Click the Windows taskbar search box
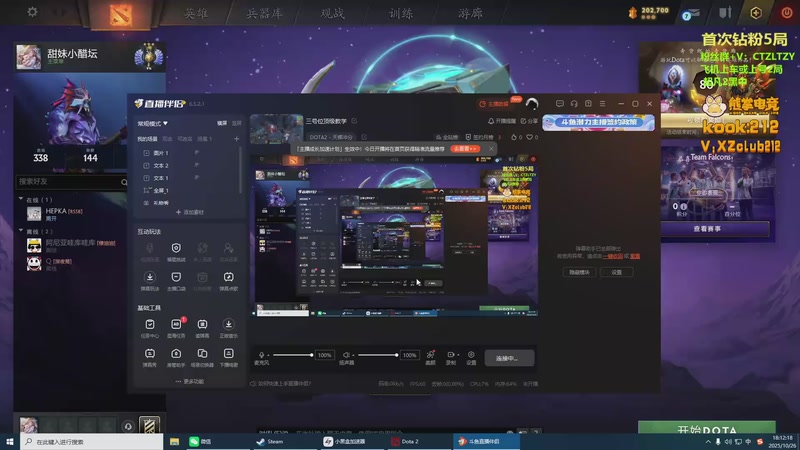The height and width of the screenshot is (450, 800). tap(92, 442)
